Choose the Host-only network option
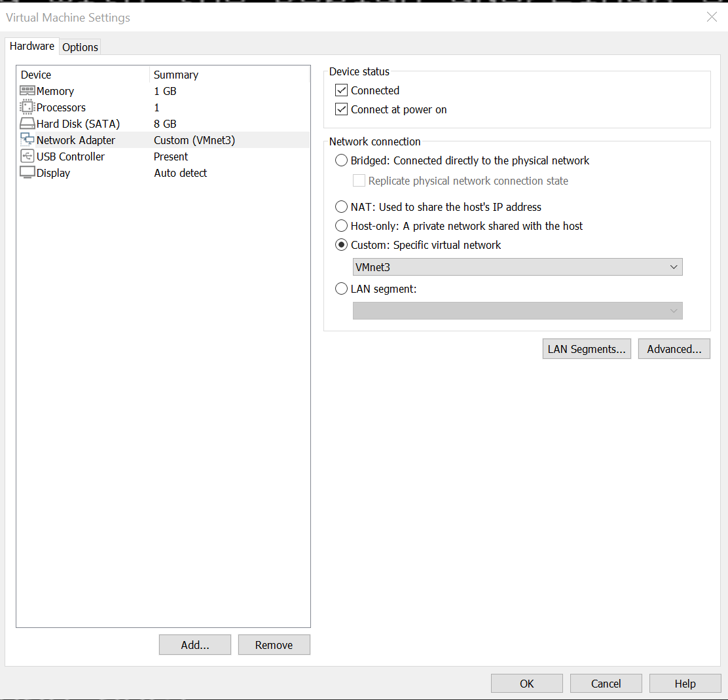This screenshot has height=700, width=728. [341, 225]
